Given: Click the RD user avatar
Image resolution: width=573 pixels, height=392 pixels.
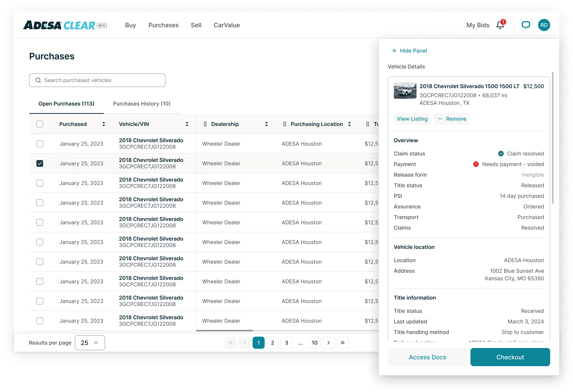Looking at the screenshot, I should pos(544,25).
